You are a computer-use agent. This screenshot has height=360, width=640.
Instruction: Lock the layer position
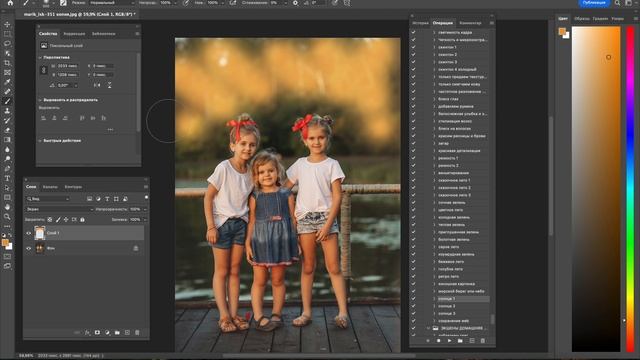[x=66, y=220]
